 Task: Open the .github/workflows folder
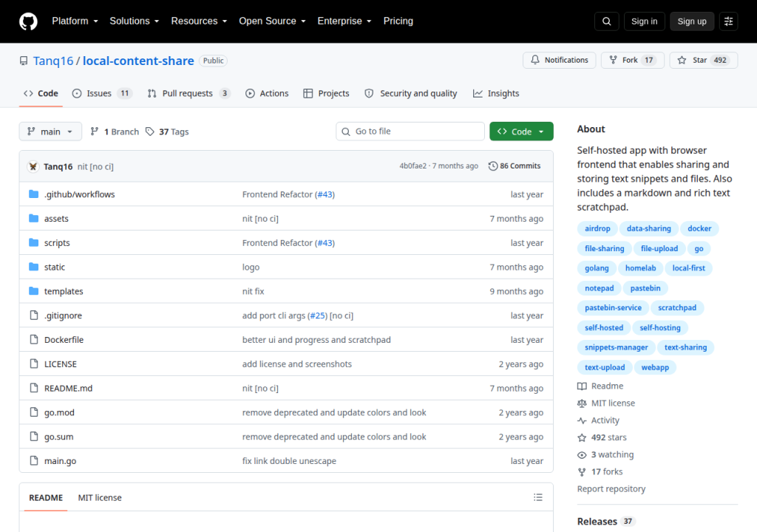pos(79,194)
